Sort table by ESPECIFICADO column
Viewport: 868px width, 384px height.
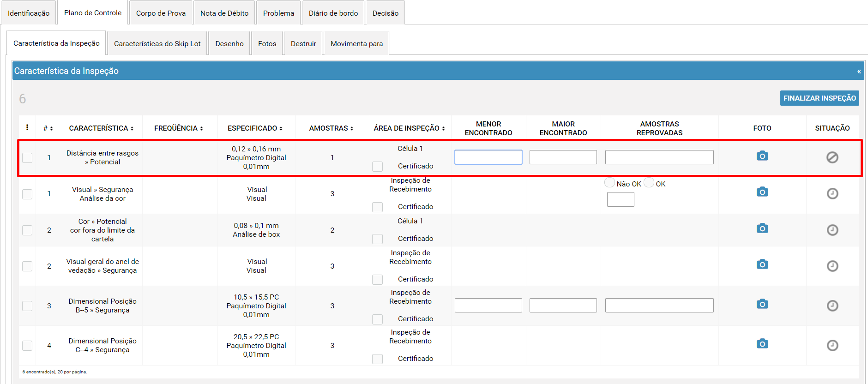pos(255,128)
